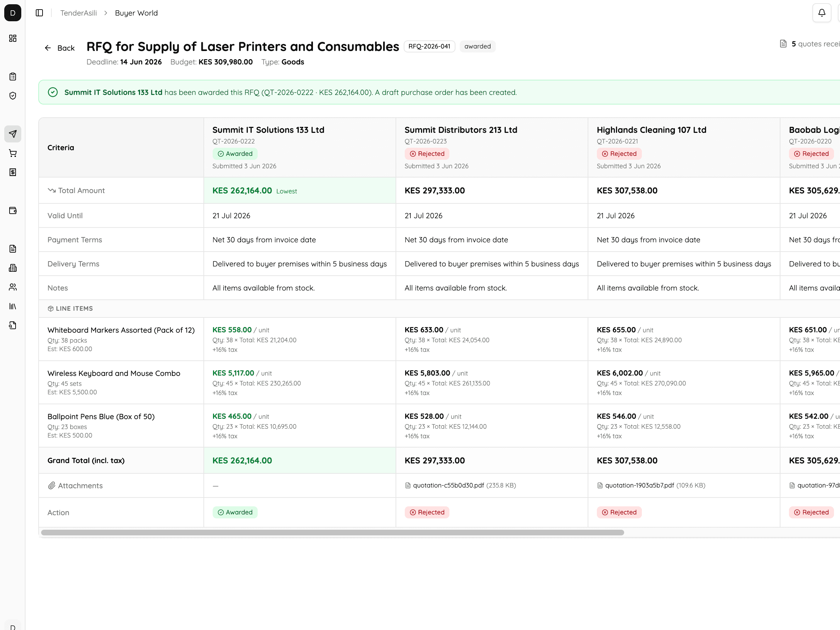Click the Payment Terms row label

point(75,240)
